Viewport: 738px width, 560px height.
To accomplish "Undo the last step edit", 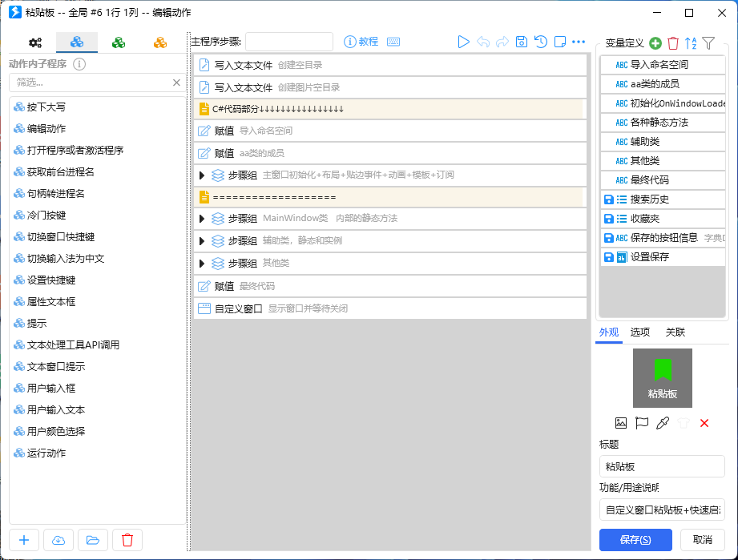I will click(x=483, y=42).
